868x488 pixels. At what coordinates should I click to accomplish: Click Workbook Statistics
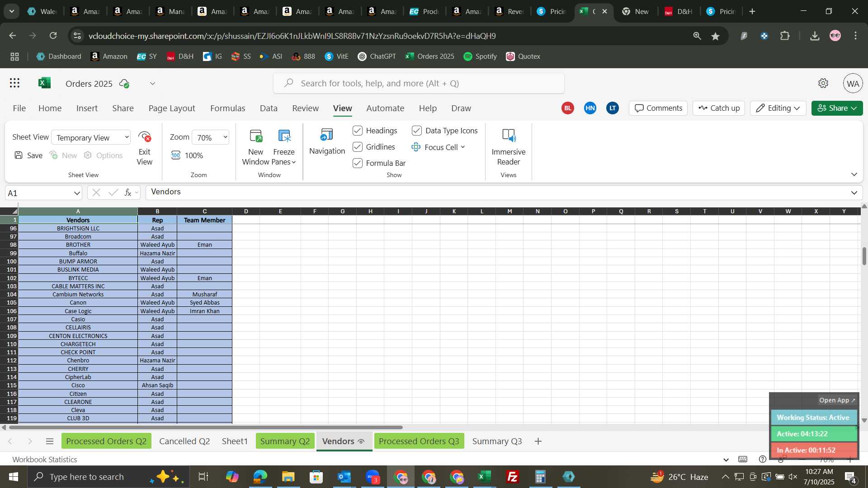45,459
